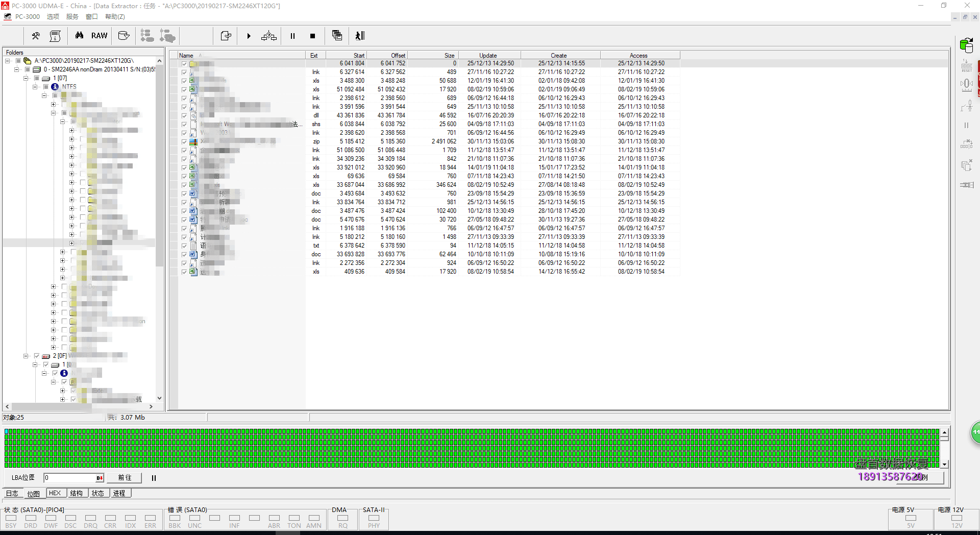
Task: Click the RESET counter icon
Action: click(967, 65)
